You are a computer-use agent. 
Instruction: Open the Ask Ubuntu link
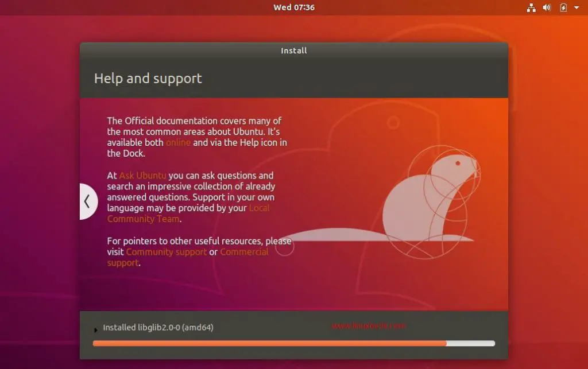click(142, 176)
